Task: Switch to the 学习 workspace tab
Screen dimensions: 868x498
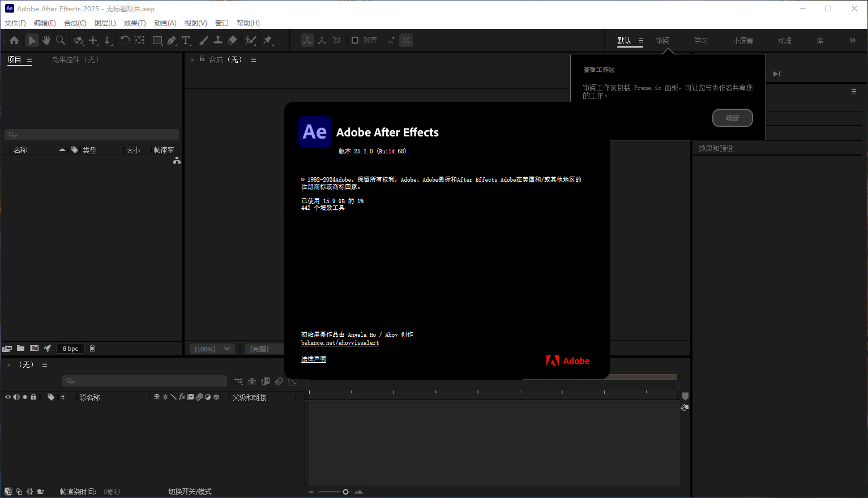Action: coord(702,41)
